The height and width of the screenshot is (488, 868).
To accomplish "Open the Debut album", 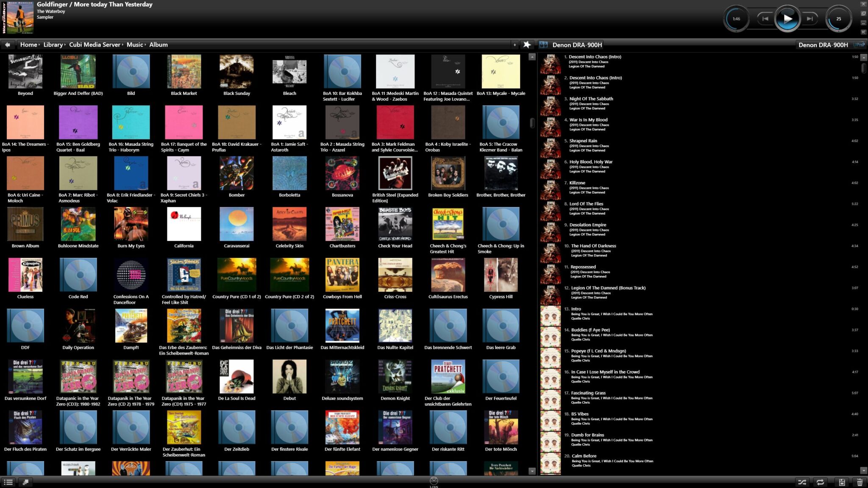I will 289,380.
